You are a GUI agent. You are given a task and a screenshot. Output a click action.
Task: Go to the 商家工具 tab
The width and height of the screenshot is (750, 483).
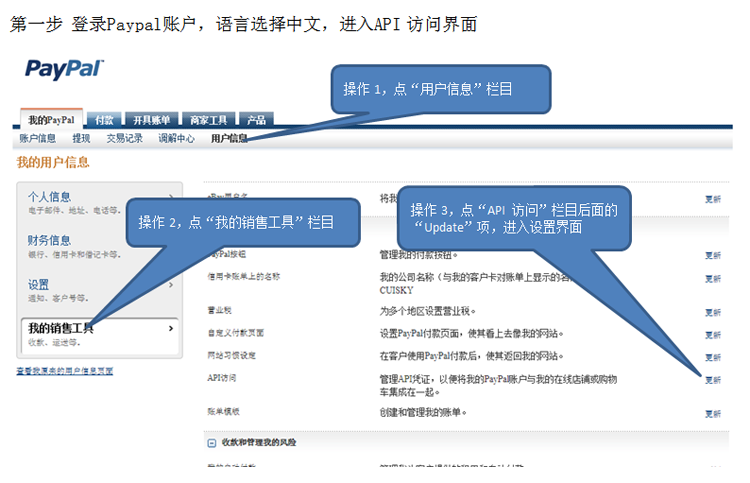tap(208, 120)
